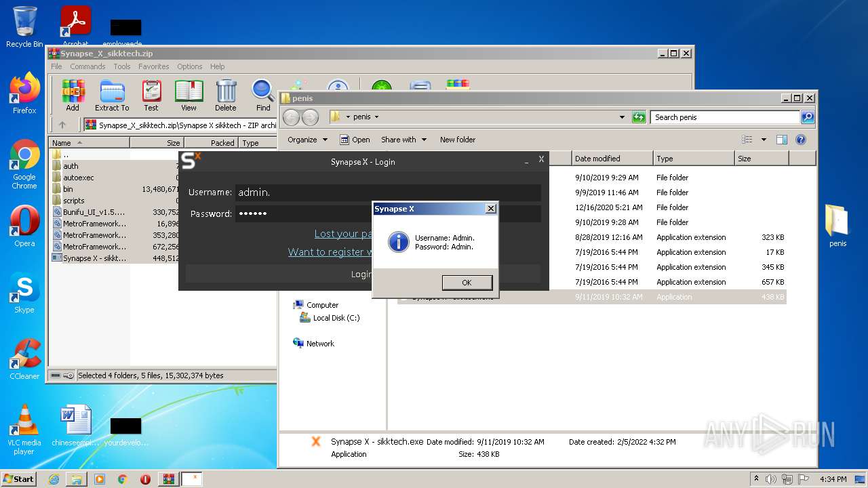Click Open in Explorer toolbar
This screenshot has width=868, height=488.
(355, 140)
